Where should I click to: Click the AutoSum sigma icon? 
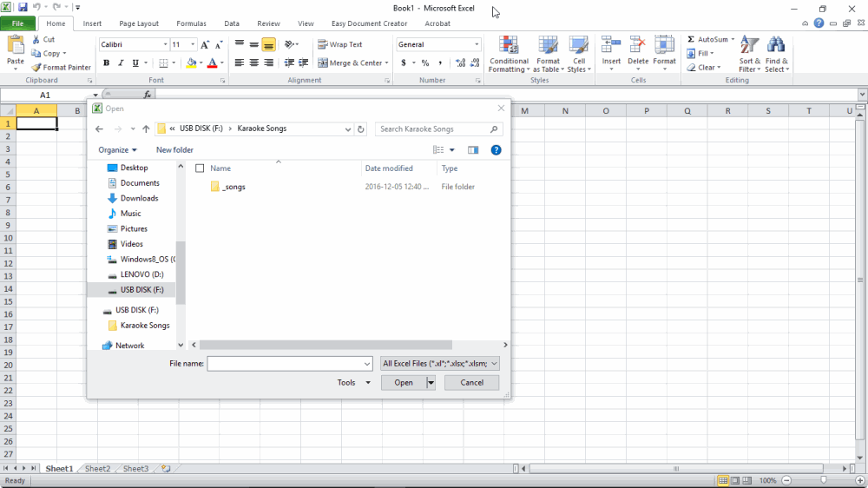click(x=691, y=39)
